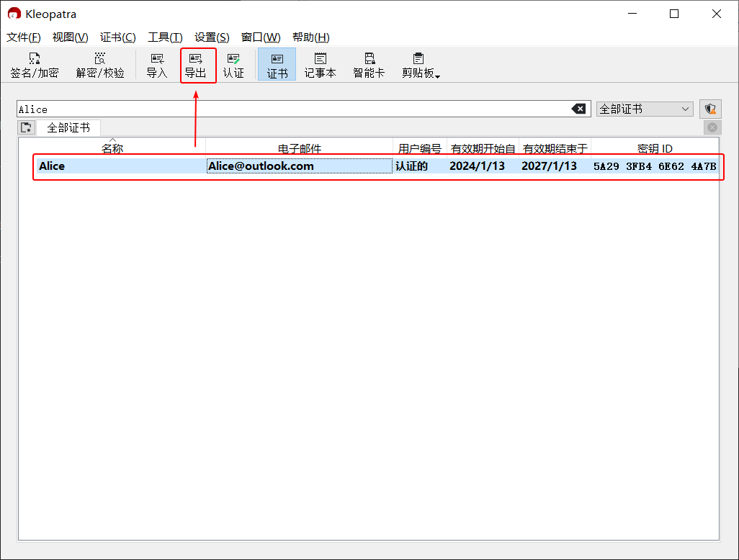This screenshot has height=560, width=739.
Task: Open the View (视图) menu
Action: 70,37
